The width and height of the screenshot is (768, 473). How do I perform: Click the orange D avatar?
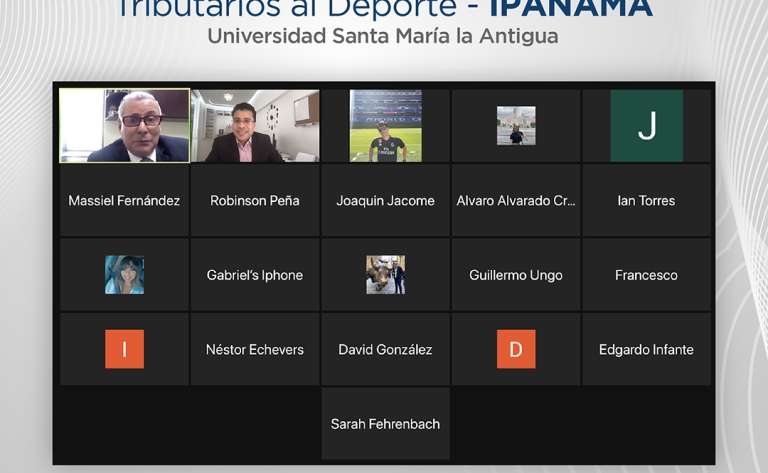516,349
